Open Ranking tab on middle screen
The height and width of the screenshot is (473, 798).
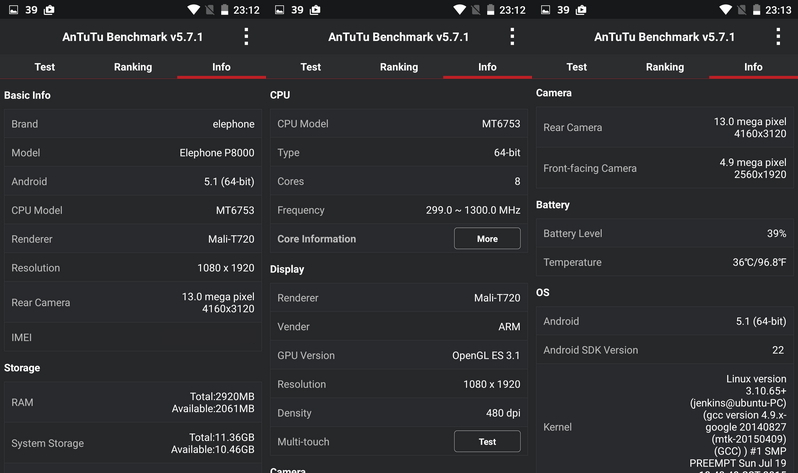[398, 67]
